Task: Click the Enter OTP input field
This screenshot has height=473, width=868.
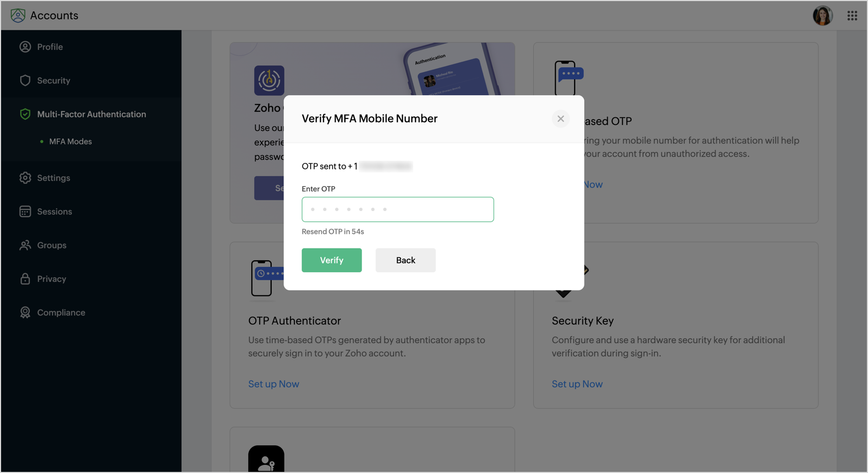Action: [398, 209]
